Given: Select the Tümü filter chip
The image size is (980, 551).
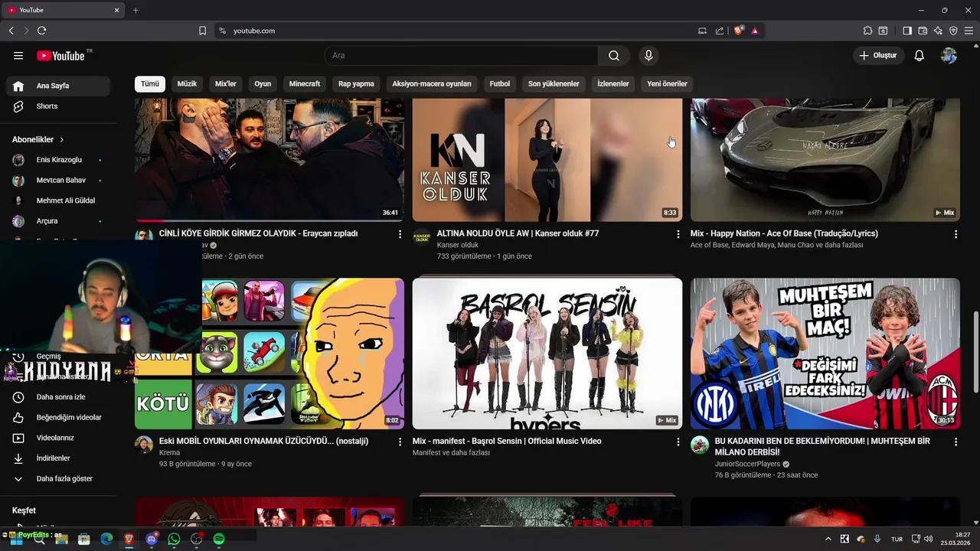Looking at the screenshot, I should 150,83.
